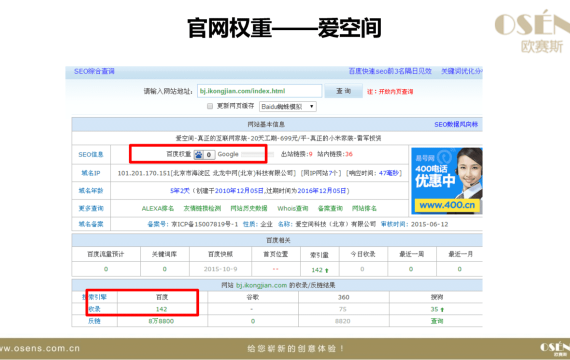Click the 查询 link in the Sogou backlinks cell
The height and width of the screenshot is (360, 570).
tap(437, 321)
